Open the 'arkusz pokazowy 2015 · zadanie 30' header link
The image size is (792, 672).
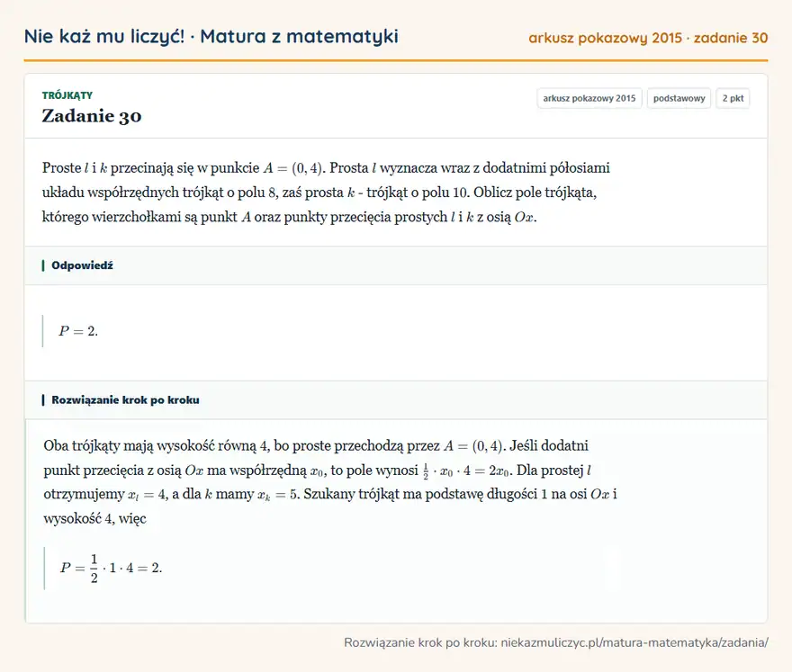(648, 38)
